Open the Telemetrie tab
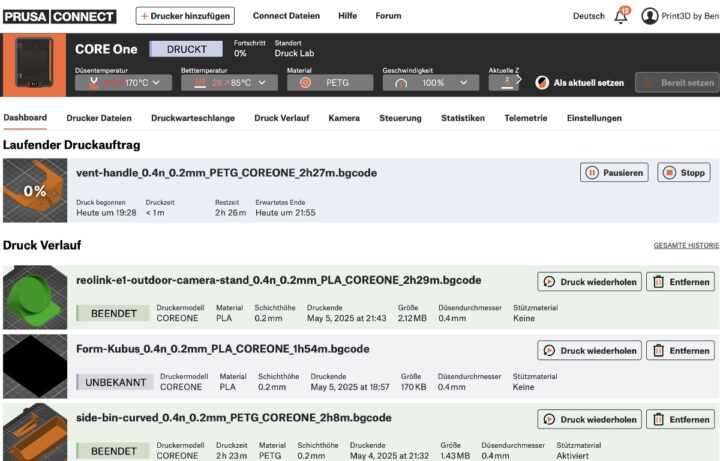Image resolution: width=720 pixels, height=461 pixels. click(x=525, y=118)
